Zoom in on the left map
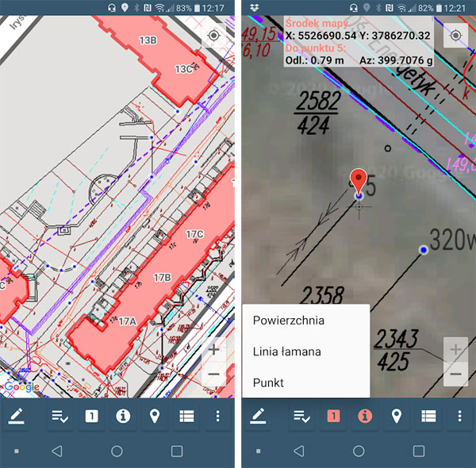 coord(213,350)
